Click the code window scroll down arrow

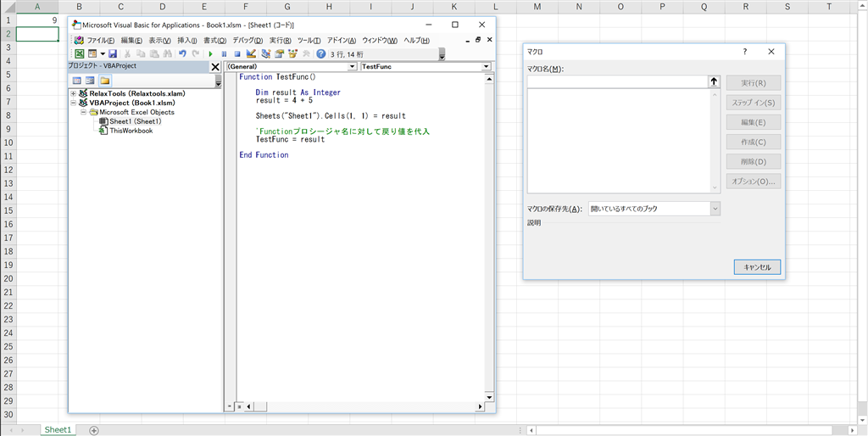489,397
